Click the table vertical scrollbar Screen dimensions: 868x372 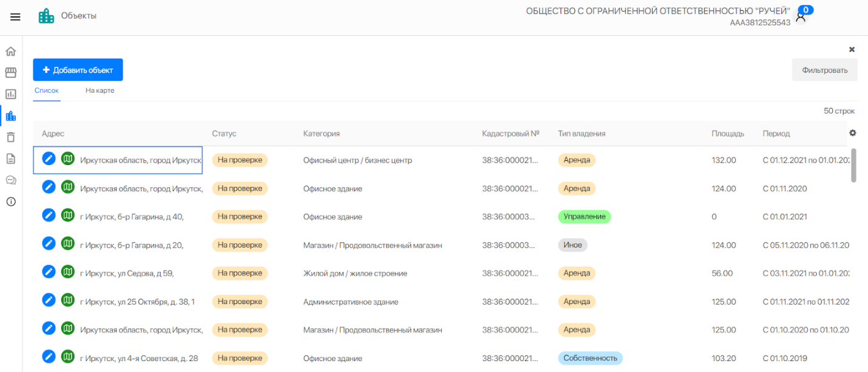coord(853,165)
